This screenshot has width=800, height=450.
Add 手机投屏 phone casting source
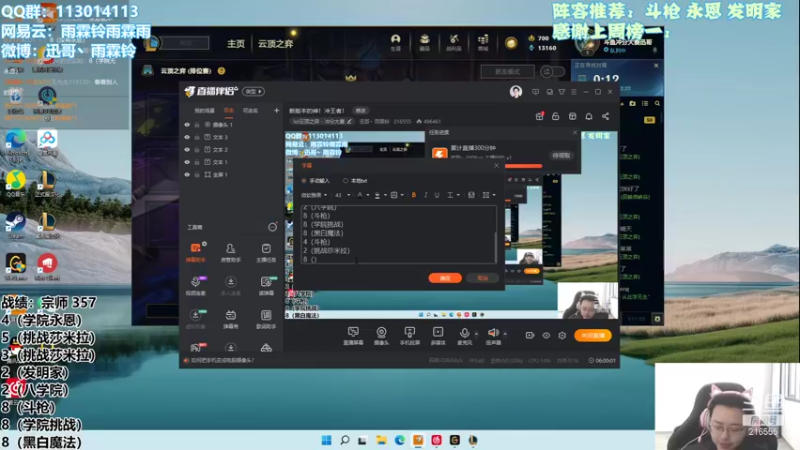410,336
